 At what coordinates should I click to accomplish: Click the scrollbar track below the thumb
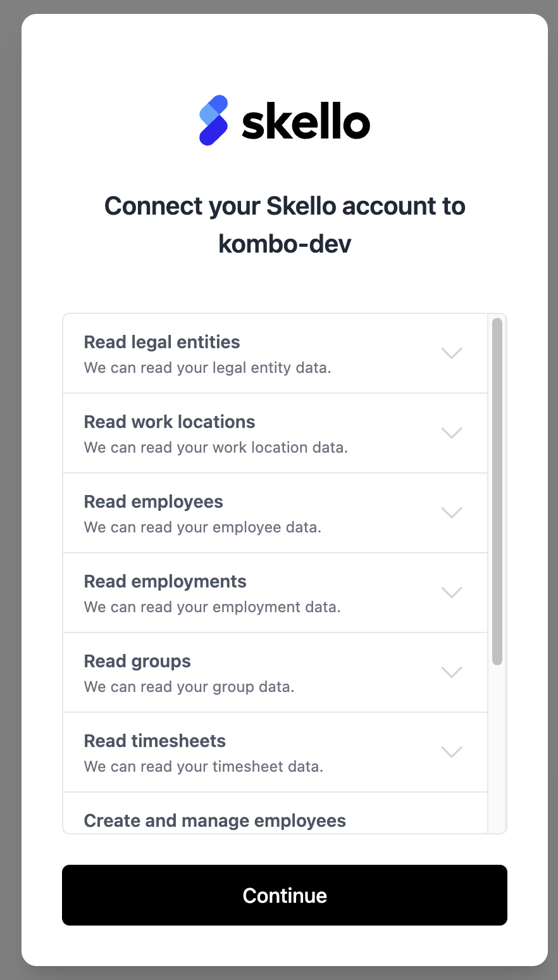pos(497,747)
